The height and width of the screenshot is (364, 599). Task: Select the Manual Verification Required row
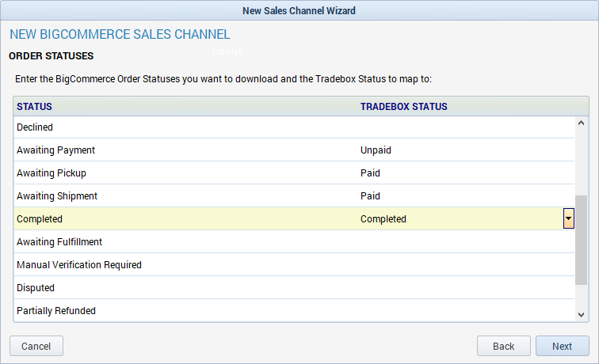tap(294, 264)
